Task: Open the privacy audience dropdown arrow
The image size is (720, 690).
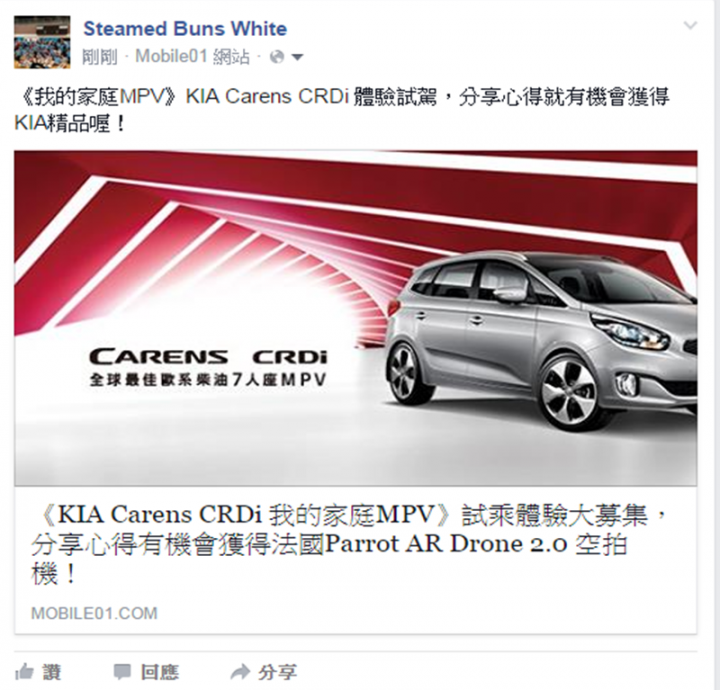Action: pos(297,57)
